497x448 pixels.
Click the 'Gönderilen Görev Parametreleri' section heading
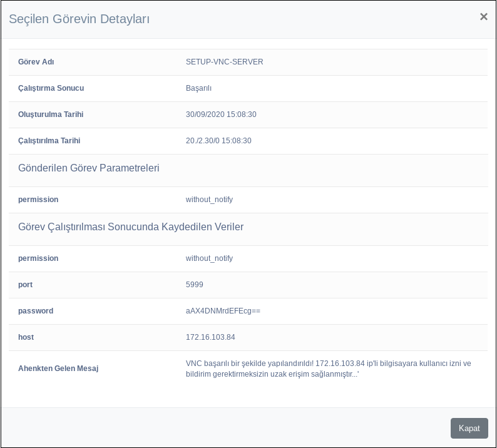tap(89, 168)
